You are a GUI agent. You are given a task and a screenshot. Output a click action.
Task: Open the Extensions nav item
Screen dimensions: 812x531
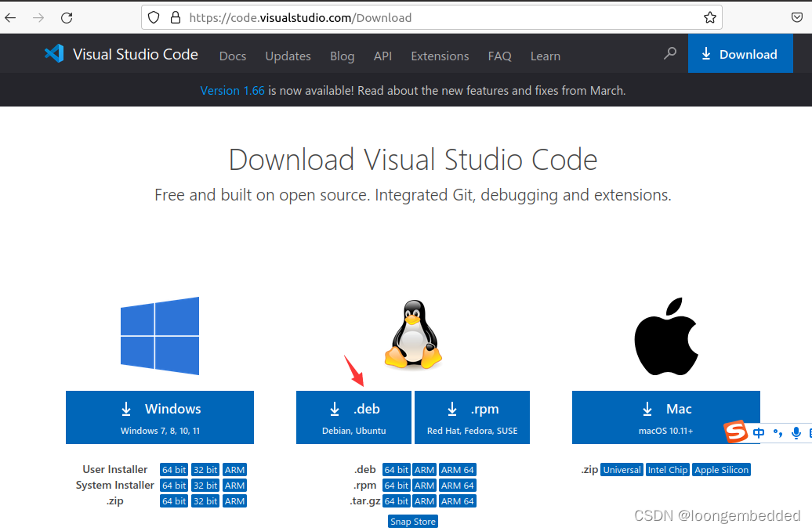click(x=440, y=56)
